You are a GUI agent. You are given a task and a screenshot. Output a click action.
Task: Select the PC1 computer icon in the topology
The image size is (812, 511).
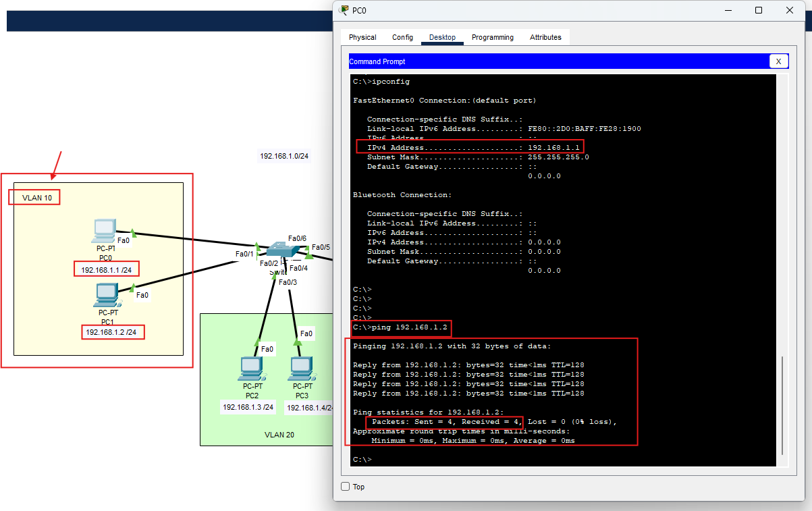(x=107, y=294)
